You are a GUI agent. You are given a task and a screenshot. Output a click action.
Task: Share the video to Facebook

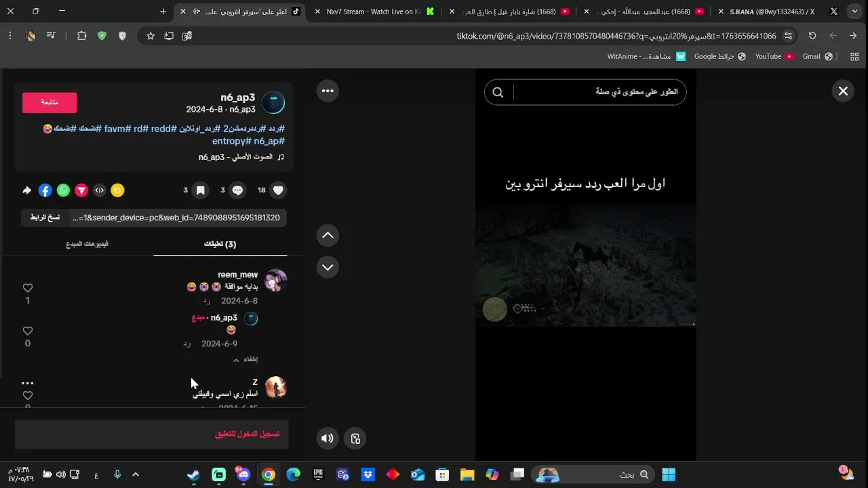(x=45, y=190)
